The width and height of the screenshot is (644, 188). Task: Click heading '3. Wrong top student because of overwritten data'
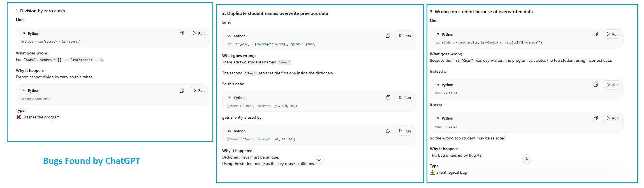pos(481,12)
